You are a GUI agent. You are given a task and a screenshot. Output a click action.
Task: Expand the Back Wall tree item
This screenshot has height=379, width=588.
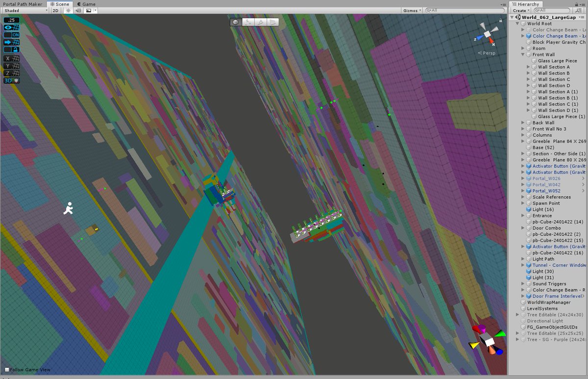pos(523,123)
